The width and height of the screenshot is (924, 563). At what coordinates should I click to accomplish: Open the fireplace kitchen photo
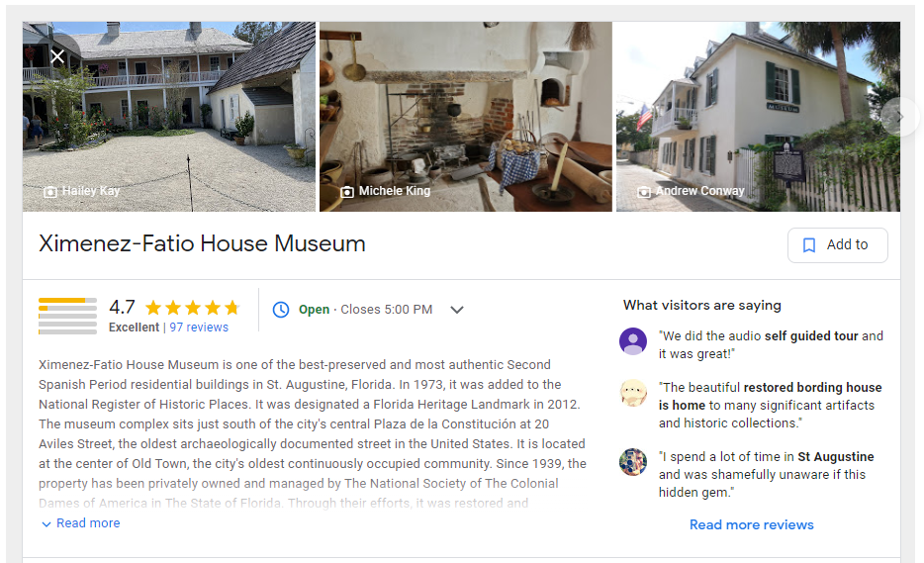pos(466,117)
